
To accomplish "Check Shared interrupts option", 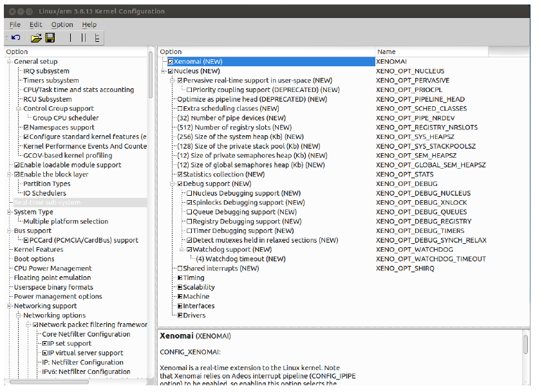I will [x=180, y=268].
